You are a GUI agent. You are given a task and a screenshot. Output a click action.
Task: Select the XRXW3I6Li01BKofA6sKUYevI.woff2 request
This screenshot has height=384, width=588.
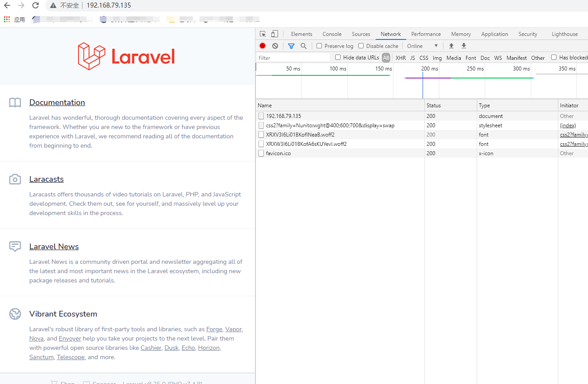click(422, 144)
